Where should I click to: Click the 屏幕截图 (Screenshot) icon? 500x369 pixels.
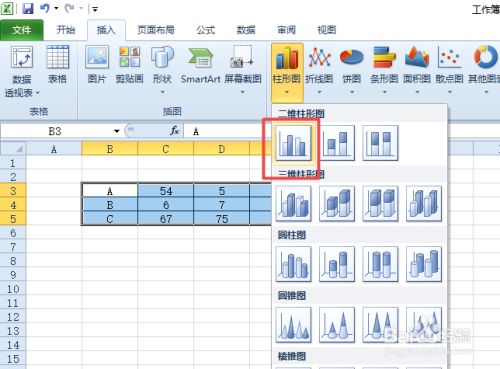(x=243, y=57)
